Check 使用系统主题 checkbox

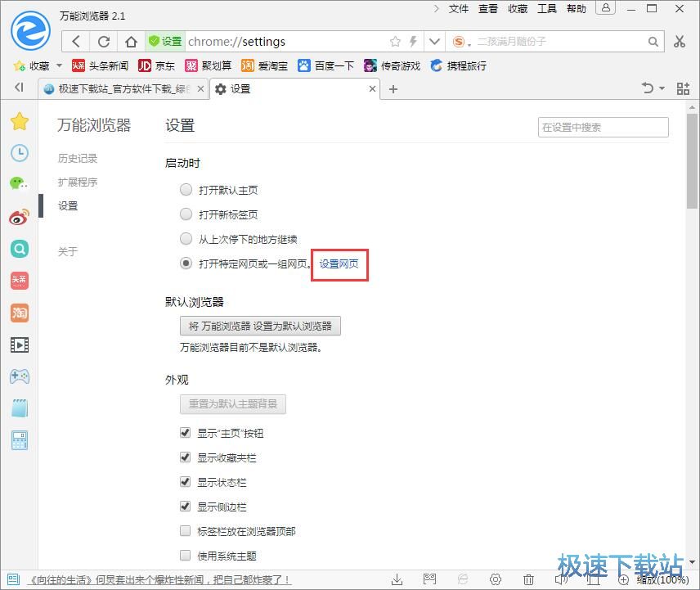[x=185, y=555]
